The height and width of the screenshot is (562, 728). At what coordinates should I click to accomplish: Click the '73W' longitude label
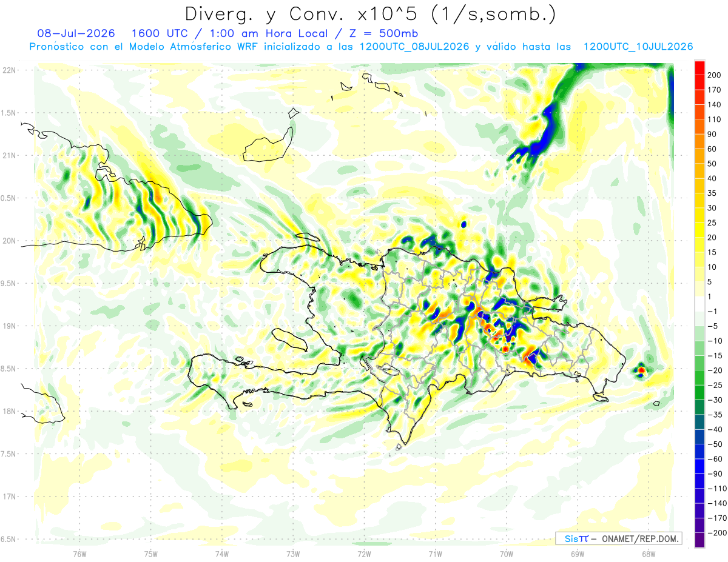293,554
